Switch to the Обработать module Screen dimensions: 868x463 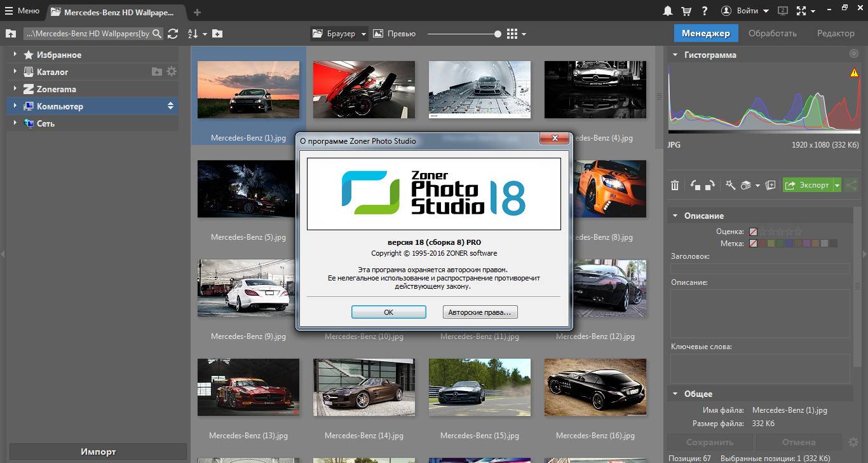click(772, 33)
